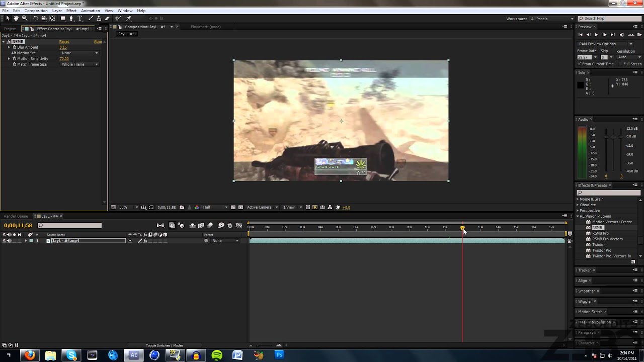Toggle the Composition viewer lock
This screenshot has width=644, height=362.
coord(121,27)
